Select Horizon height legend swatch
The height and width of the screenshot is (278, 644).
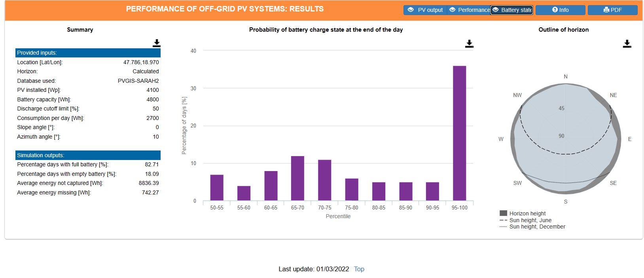pyautogui.click(x=503, y=213)
